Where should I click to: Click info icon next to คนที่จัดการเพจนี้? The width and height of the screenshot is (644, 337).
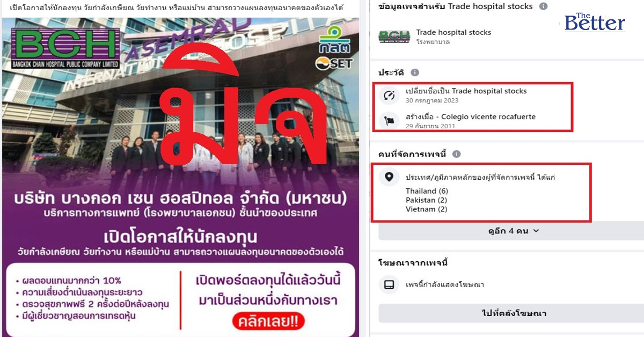pos(457,154)
